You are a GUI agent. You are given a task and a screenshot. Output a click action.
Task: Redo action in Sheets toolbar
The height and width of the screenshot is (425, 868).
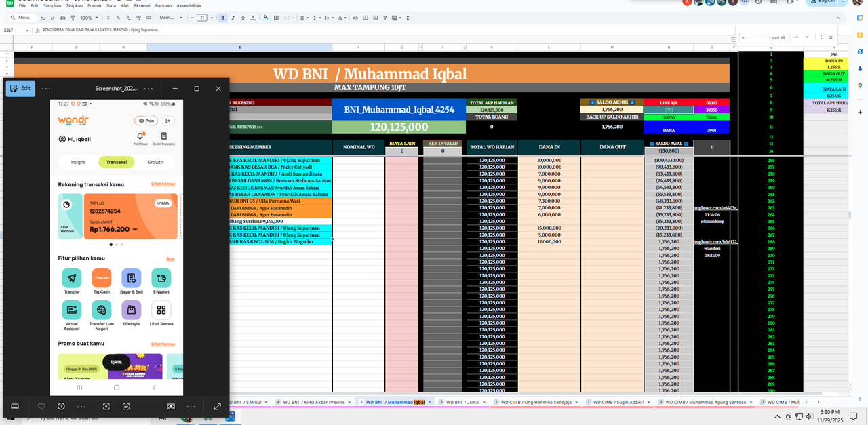[52, 18]
